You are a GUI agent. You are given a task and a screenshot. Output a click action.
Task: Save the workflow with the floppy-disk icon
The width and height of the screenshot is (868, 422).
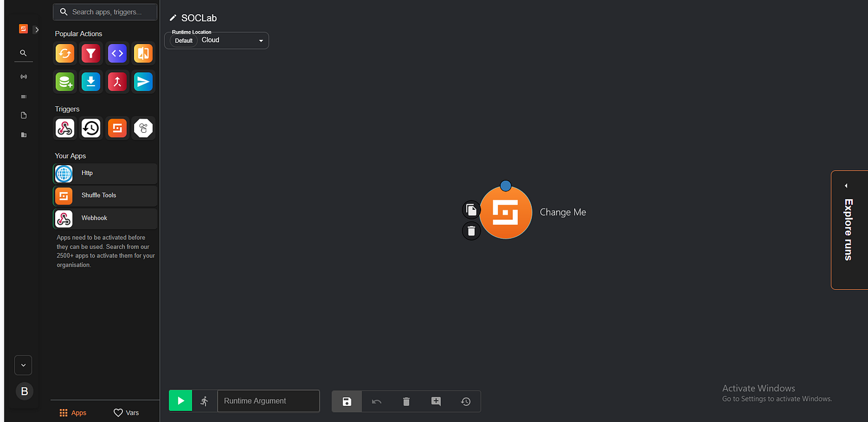[347, 402]
